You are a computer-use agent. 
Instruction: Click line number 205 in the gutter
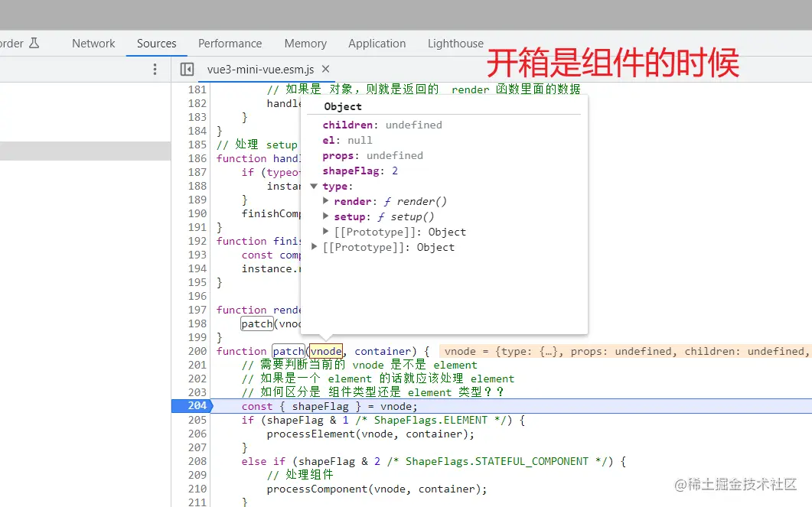click(x=197, y=420)
